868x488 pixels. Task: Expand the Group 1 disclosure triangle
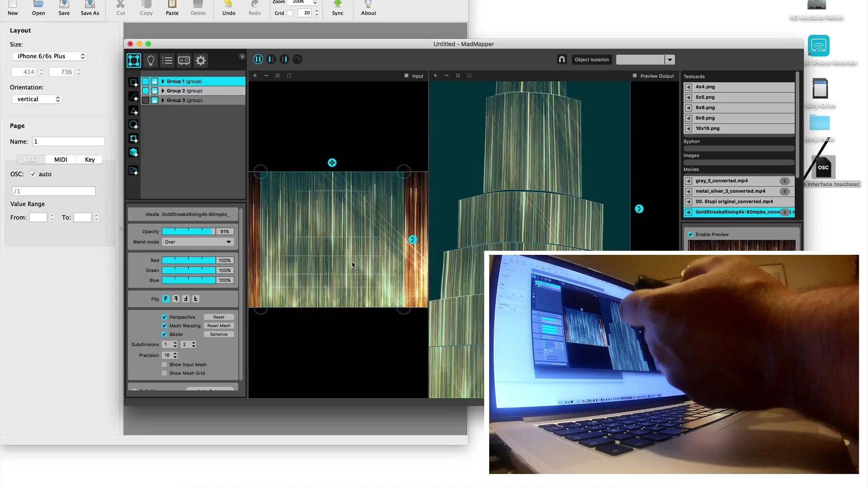pos(163,81)
